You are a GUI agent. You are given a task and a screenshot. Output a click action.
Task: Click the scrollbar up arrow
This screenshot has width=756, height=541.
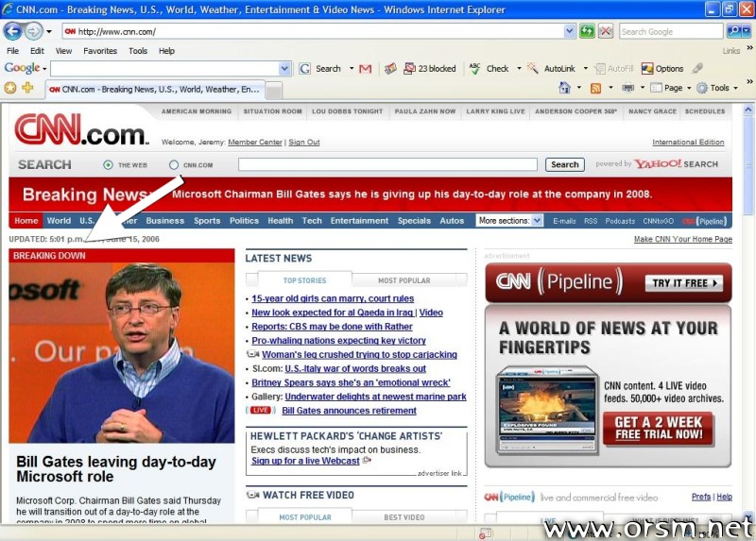(748, 110)
